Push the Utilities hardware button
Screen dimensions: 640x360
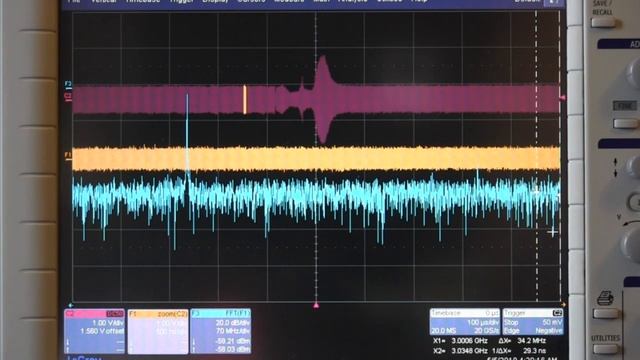pyautogui.click(x=605, y=349)
